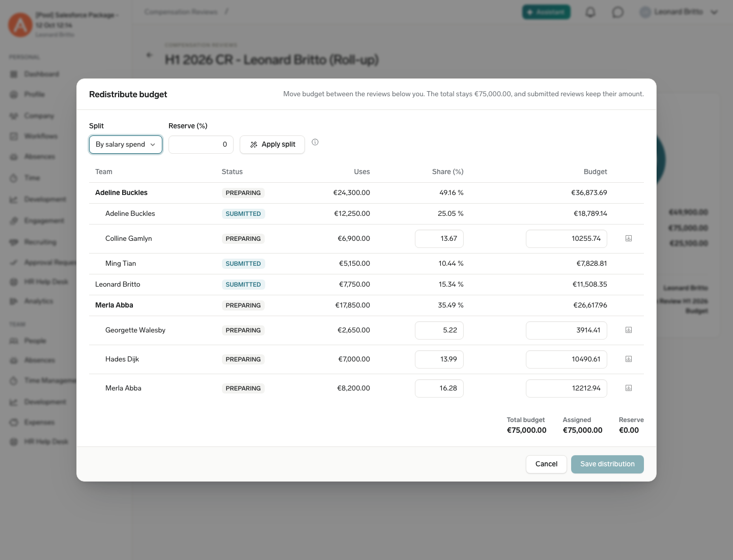Click the info icon beside Apply split

(x=315, y=143)
